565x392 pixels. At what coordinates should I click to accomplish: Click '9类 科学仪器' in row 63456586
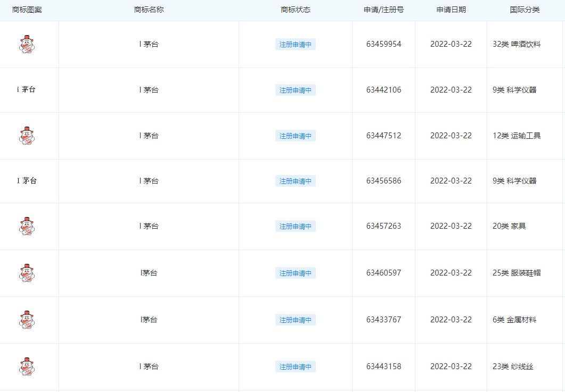[x=514, y=181]
